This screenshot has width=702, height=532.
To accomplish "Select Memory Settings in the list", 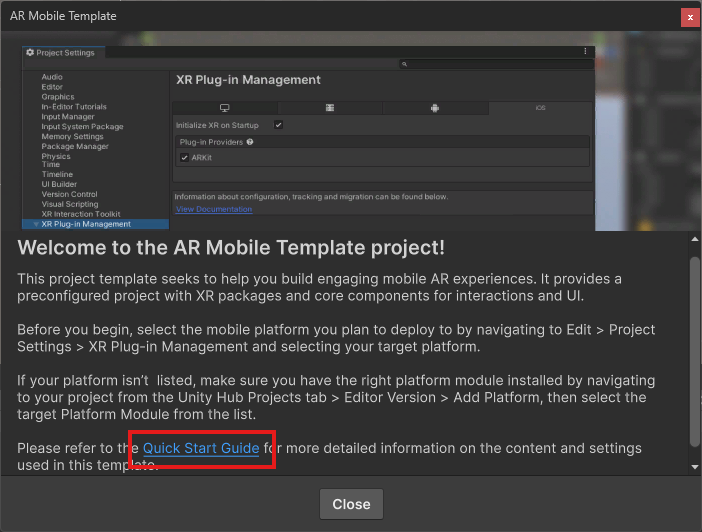I will pos(72,137).
